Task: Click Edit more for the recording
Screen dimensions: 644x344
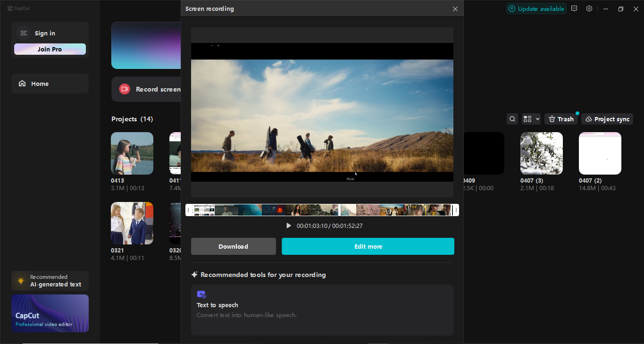Action: (368, 246)
